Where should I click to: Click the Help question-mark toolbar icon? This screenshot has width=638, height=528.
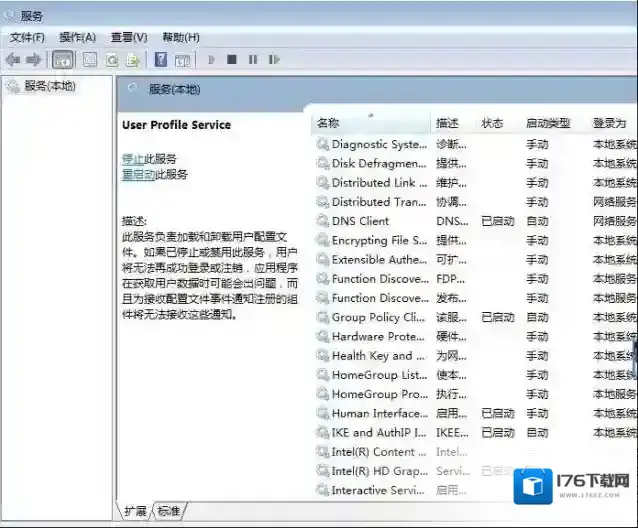tap(161, 60)
